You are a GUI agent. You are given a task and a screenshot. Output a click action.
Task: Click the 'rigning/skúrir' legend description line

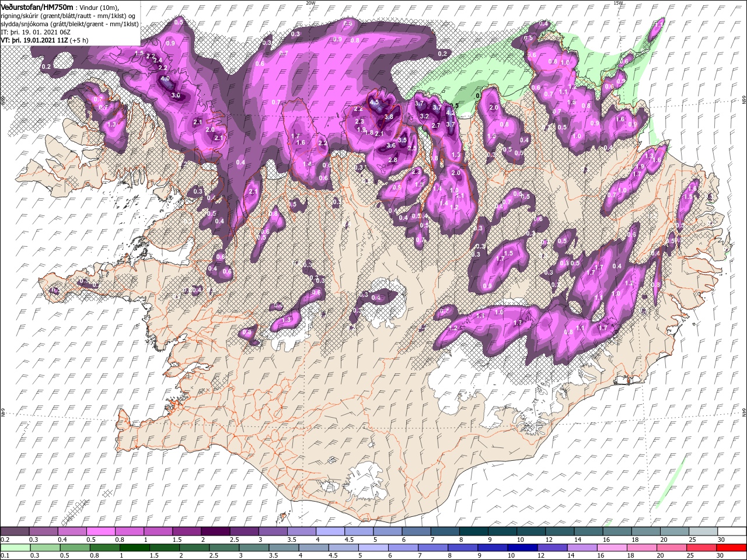click(x=68, y=15)
